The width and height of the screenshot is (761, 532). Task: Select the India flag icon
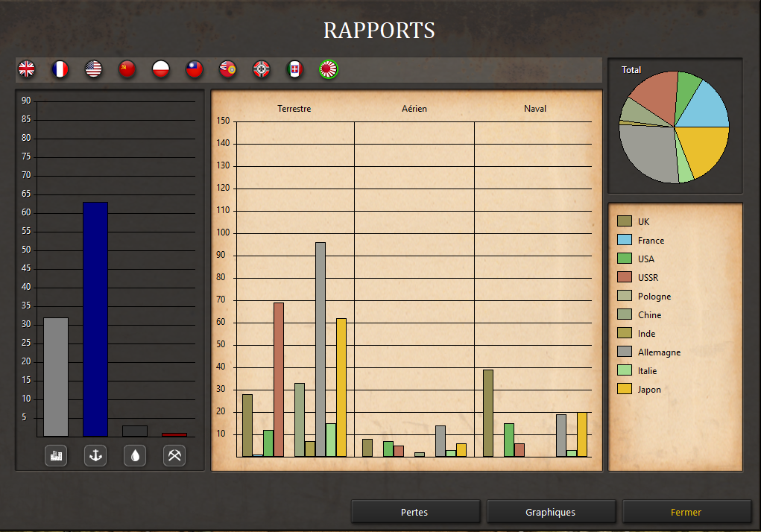coord(227,69)
